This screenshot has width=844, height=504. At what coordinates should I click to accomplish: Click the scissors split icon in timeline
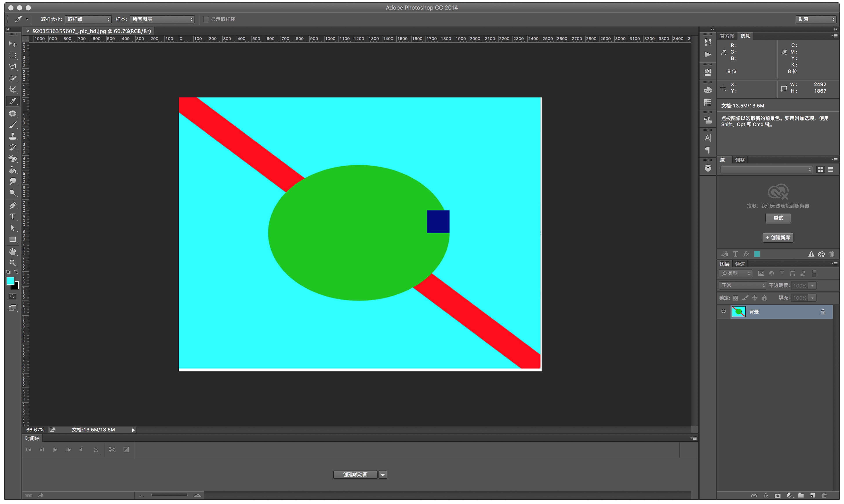point(112,450)
